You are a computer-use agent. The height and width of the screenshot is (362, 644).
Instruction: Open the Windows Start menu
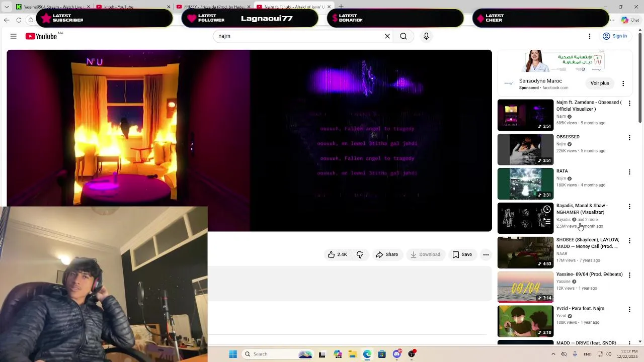[x=233, y=354]
